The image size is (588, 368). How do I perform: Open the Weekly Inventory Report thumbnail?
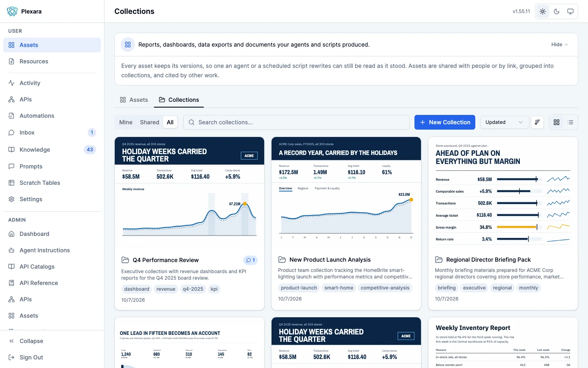pyautogui.click(x=503, y=343)
